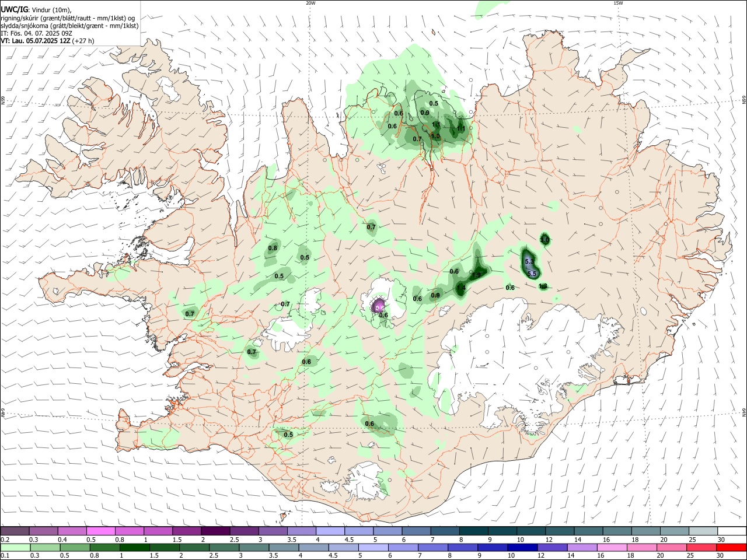Click the 5.5 precipitation value on the map

point(532,274)
